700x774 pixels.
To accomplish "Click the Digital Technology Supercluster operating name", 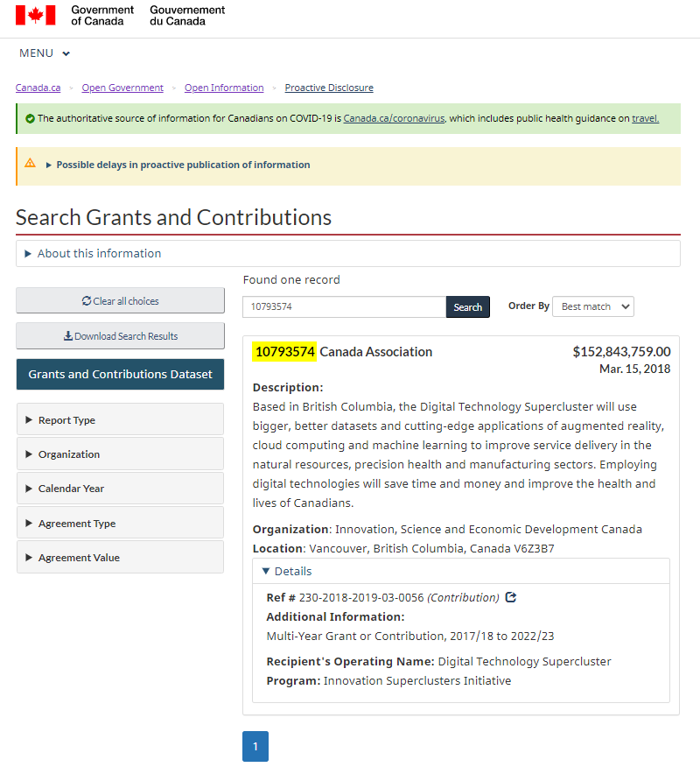I will point(524,661).
